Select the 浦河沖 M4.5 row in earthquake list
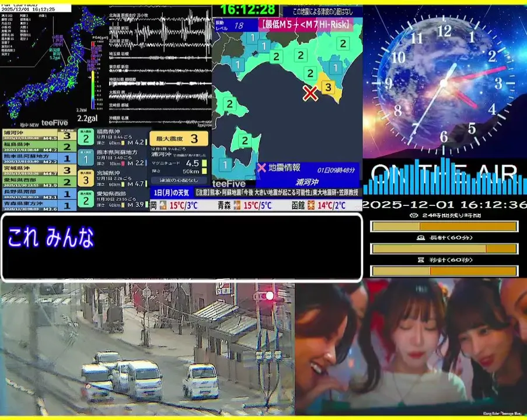Image resolution: width=527 pixels, height=420 pixels. point(39,135)
